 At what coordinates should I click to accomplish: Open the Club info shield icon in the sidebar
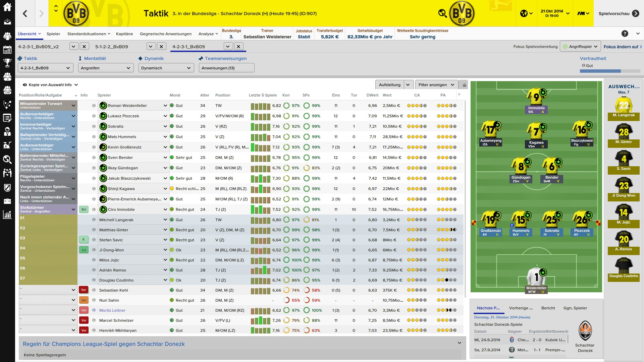7,187
